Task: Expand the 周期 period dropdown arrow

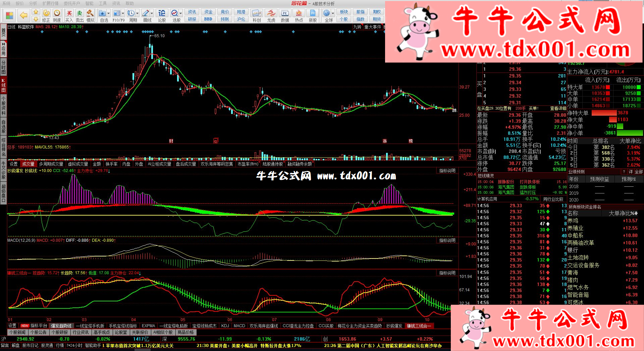Action: (138, 13)
